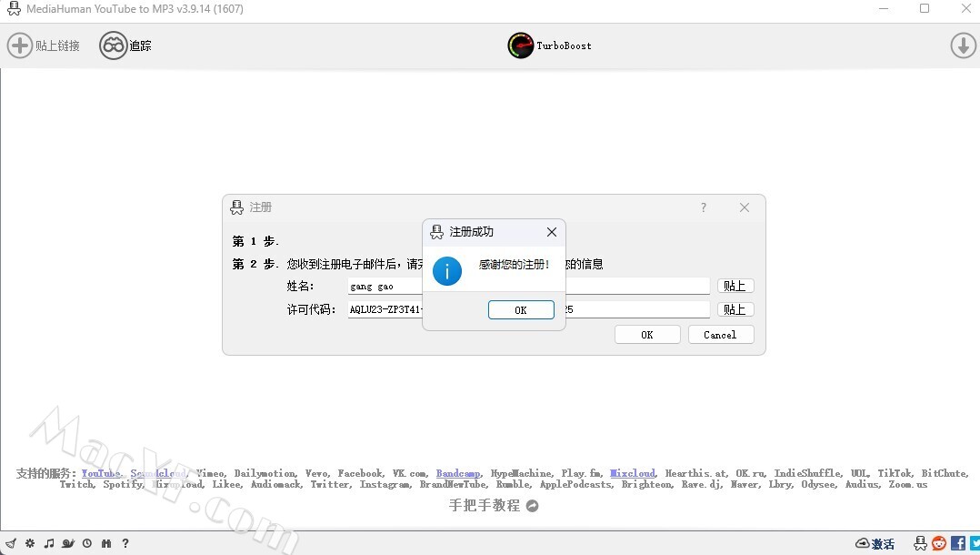Click the paste link plus icon
Image resolution: width=980 pixels, height=555 pixels.
point(19,45)
